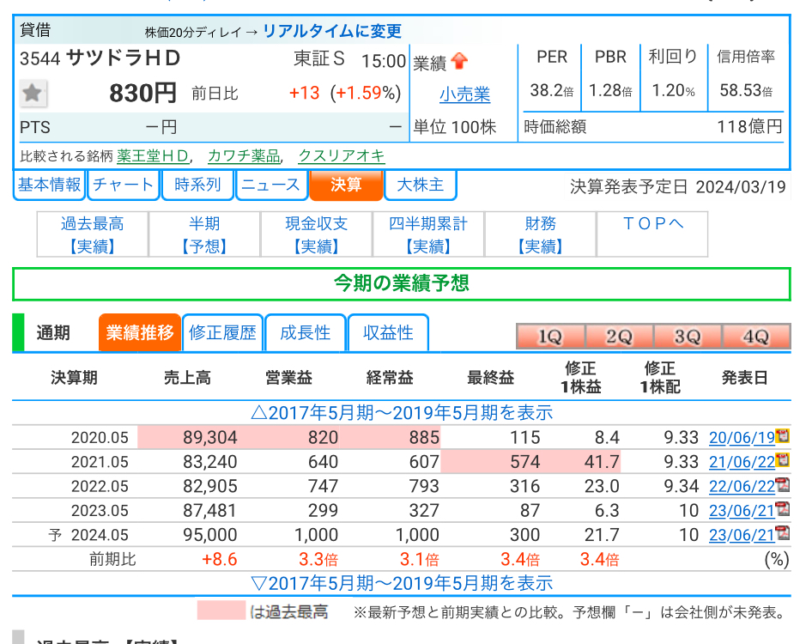Jump to 半期【予想】 section
Image resolution: width=812 pixels, height=644 pixels.
(204, 234)
